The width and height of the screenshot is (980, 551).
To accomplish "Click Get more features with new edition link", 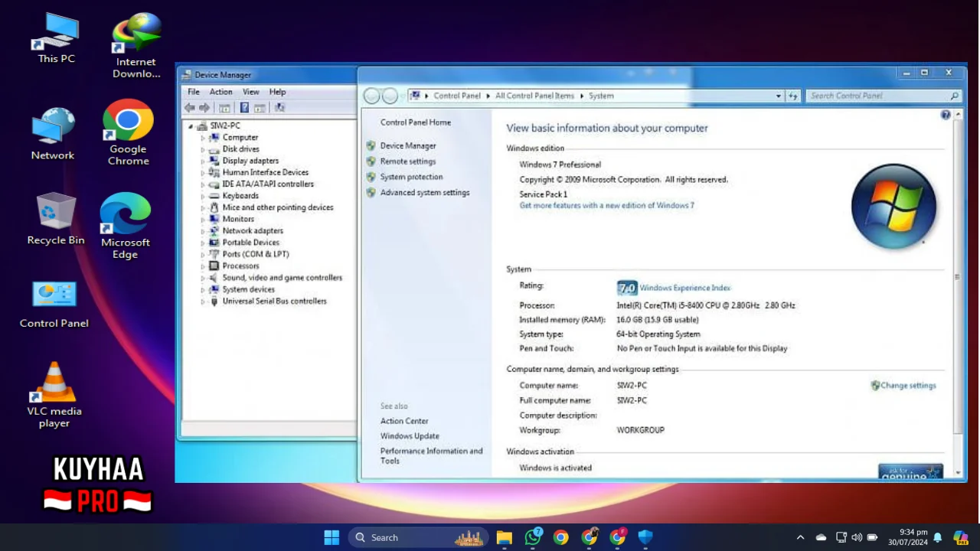I will click(x=607, y=205).
